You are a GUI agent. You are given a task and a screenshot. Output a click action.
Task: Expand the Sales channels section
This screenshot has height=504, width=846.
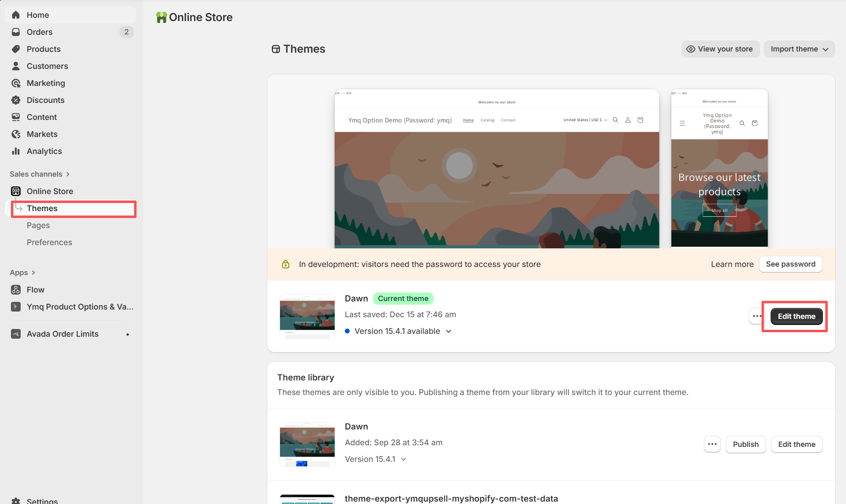click(x=68, y=174)
